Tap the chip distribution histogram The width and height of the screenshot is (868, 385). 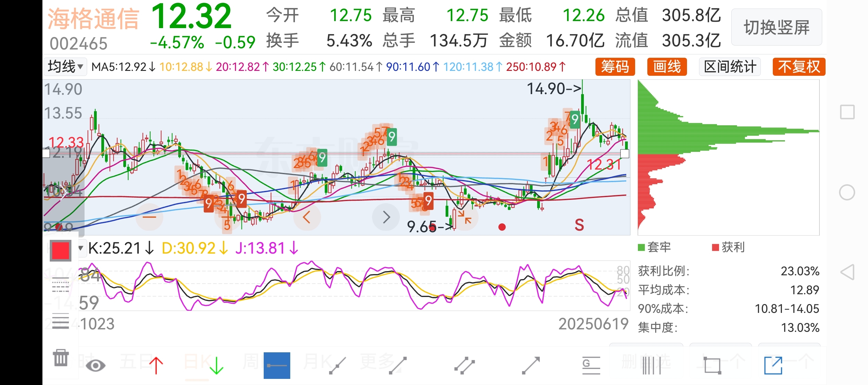729,157
